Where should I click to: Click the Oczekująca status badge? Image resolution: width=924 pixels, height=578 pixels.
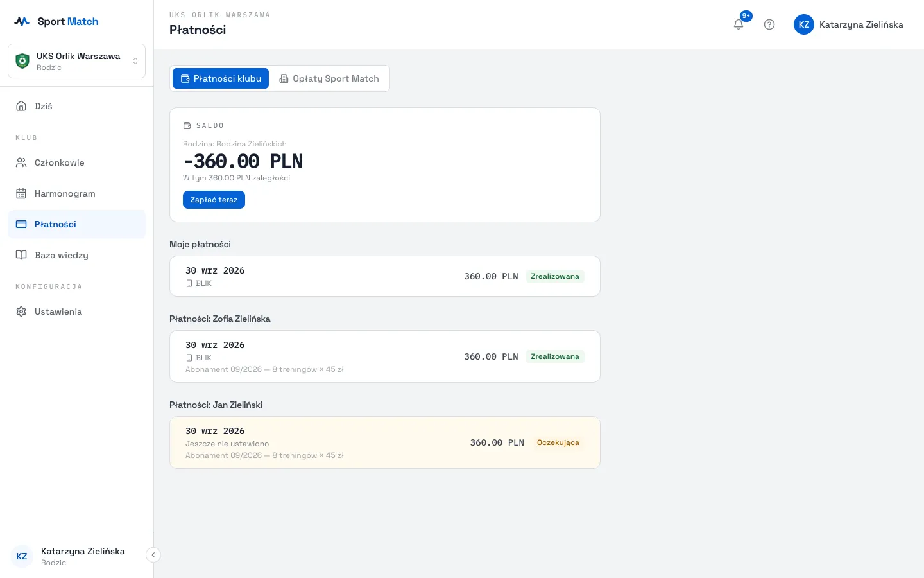click(558, 442)
